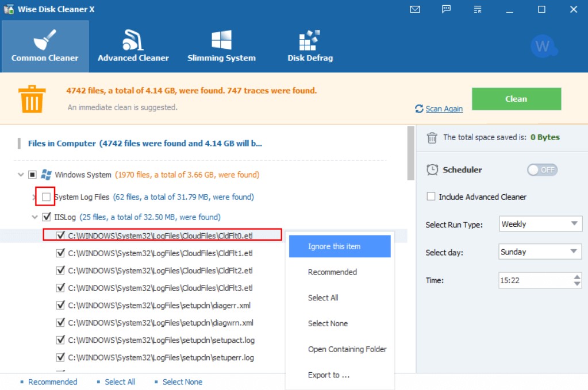
Task: Check the Include Advanced Cleaner checkbox
Action: 431,196
